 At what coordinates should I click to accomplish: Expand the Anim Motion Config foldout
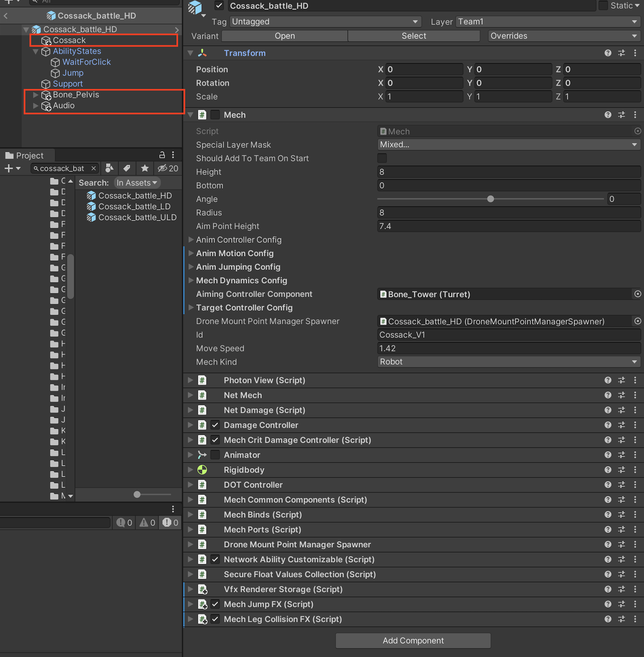click(191, 254)
